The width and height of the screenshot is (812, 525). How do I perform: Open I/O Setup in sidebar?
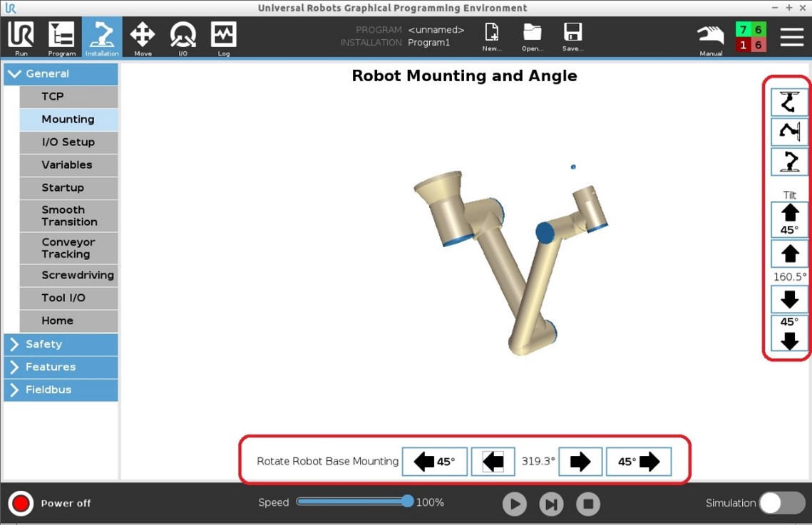click(69, 142)
